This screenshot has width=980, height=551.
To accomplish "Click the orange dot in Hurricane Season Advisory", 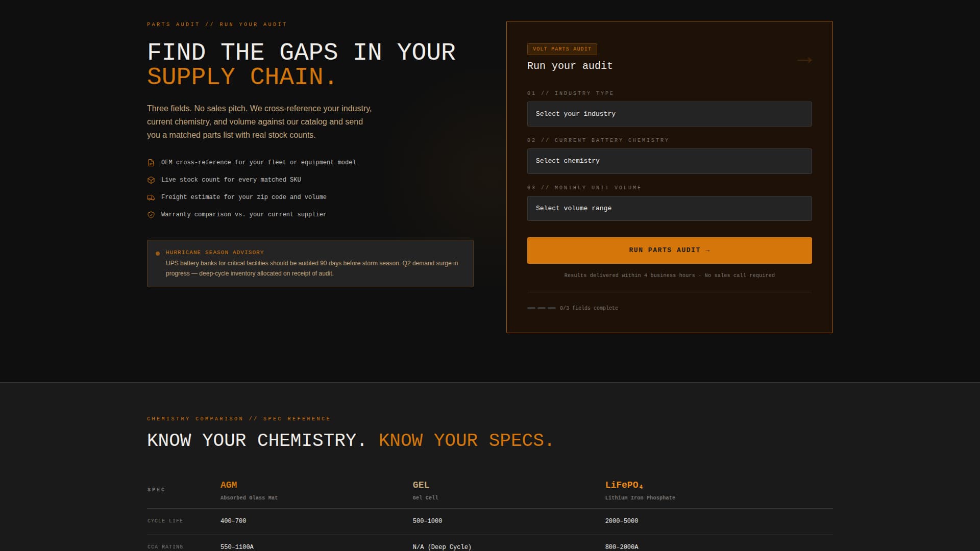I will 158,254.
